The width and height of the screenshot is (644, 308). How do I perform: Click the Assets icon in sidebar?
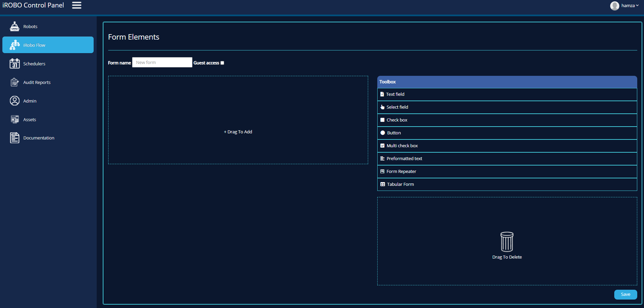point(15,119)
